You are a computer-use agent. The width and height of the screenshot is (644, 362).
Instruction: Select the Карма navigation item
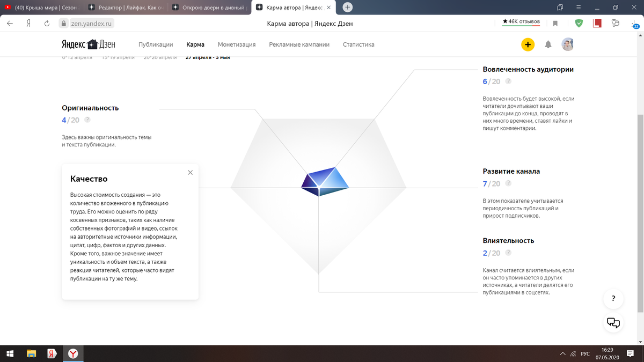click(195, 45)
